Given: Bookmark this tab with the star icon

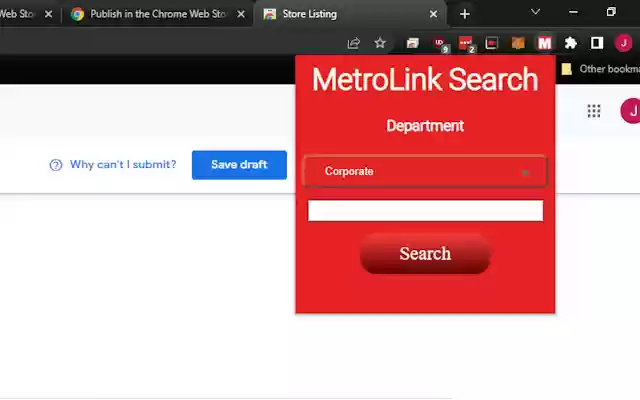Looking at the screenshot, I should point(380,43).
